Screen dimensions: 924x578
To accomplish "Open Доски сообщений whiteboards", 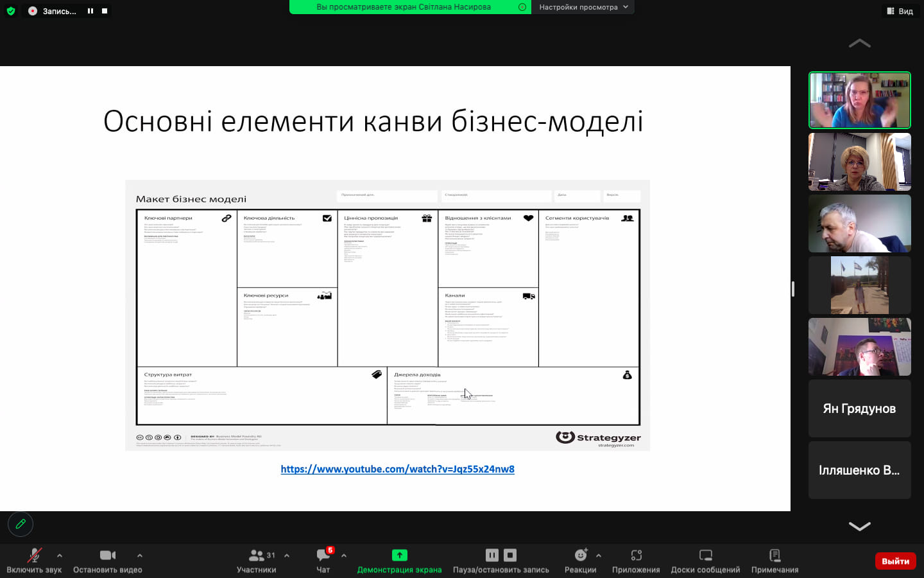I will click(x=705, y=560).
